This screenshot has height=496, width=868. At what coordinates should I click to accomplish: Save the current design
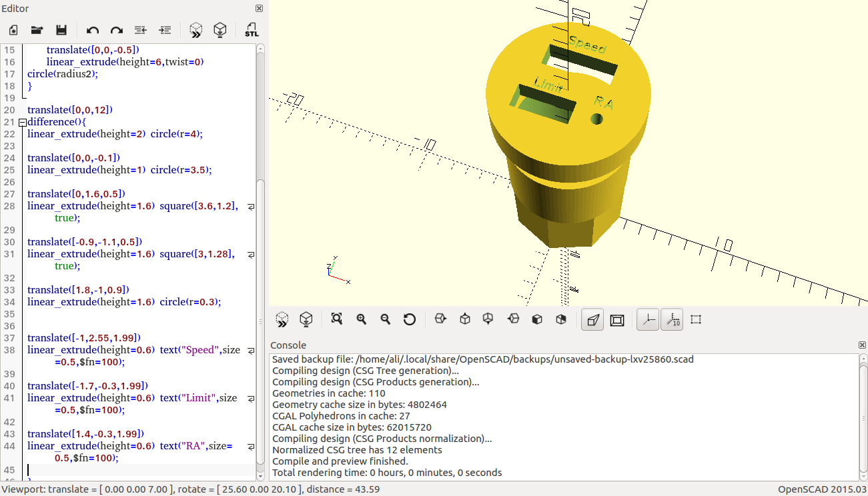[x=61, y=30]
